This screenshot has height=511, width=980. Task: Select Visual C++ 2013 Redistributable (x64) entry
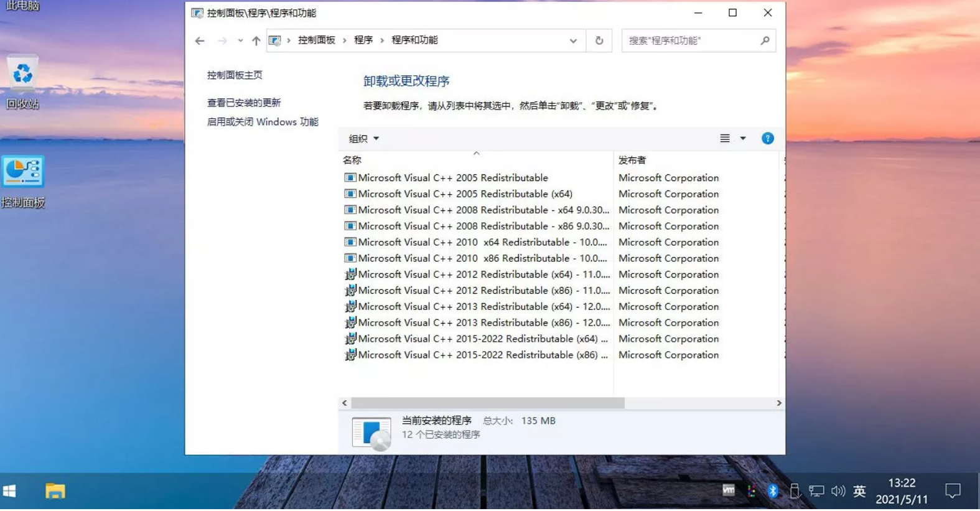tap(477, 307)
